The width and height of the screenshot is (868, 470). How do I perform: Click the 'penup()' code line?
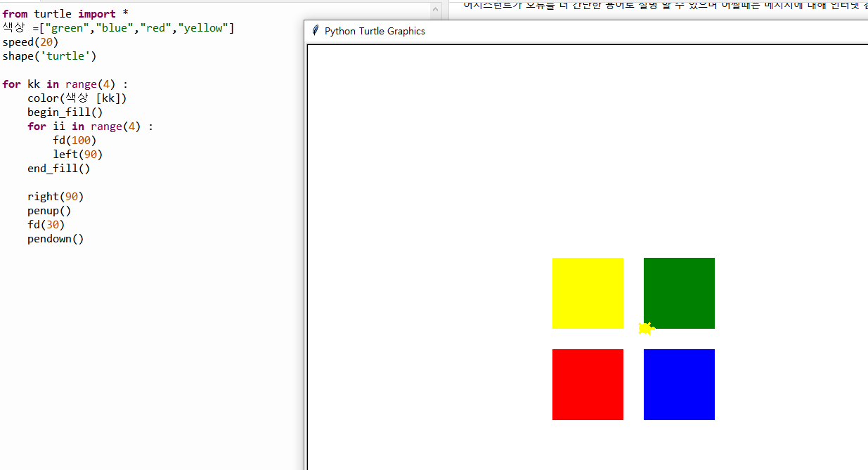coord(49,211)
